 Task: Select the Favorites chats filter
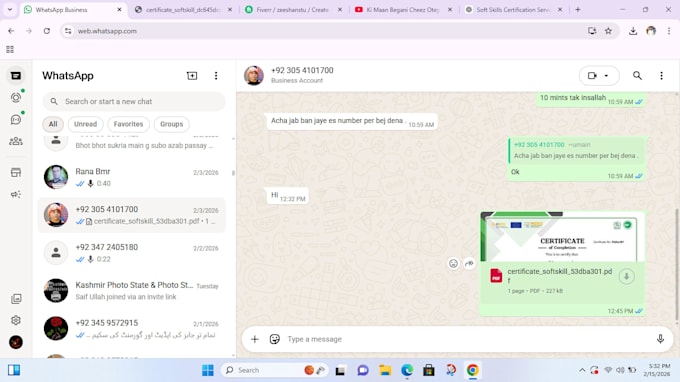tap(128, 124)
